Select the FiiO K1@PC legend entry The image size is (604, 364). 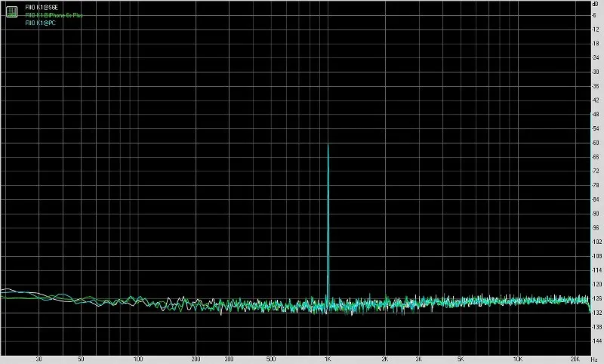pos(40,23)
